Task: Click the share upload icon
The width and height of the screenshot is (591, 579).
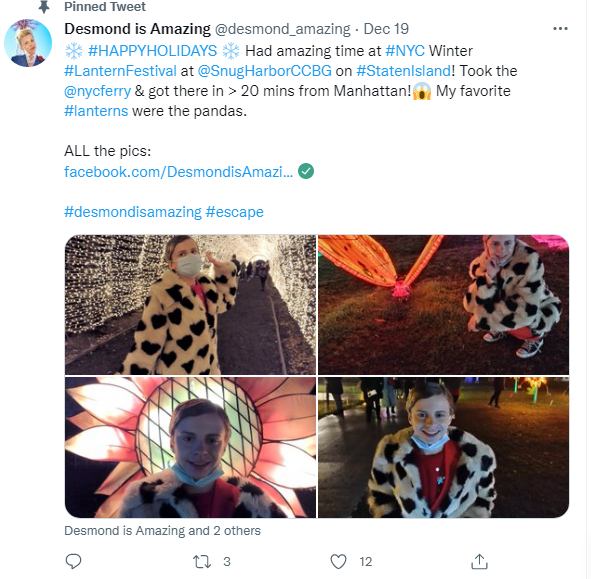Action: click(479, 561)
